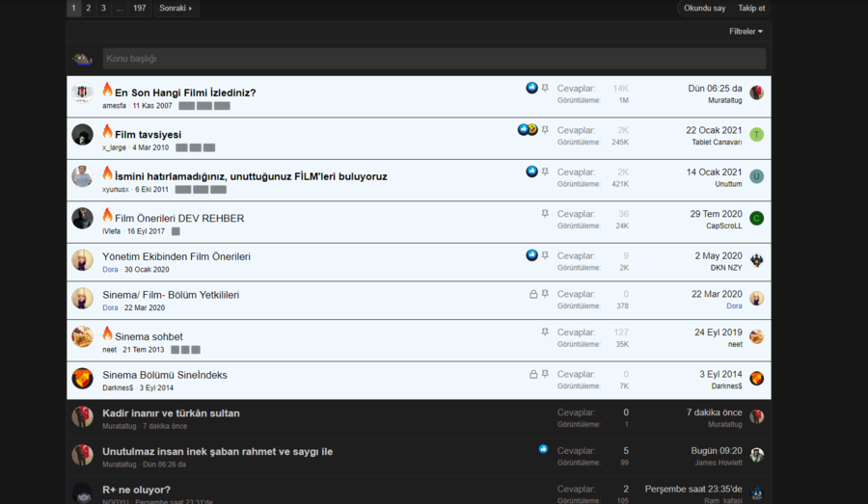Click the pin icon on Film Önerileri DEV REHBER
This screenshot has height=504, width=868.
click(545, 214)
